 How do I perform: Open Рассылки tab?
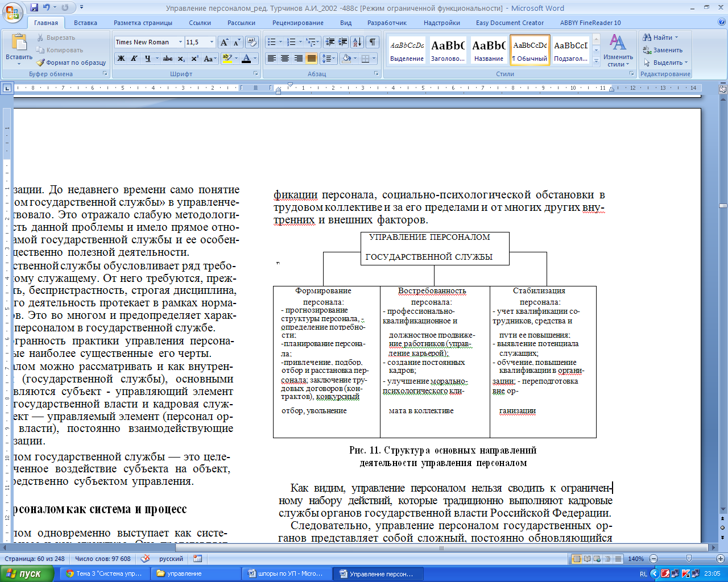241,23
